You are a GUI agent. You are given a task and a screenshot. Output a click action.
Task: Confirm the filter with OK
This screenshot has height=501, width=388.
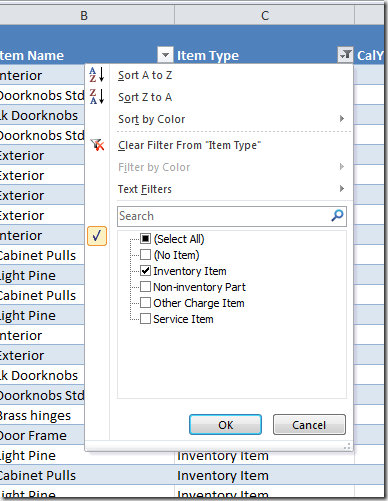click(x=225, y=425)
